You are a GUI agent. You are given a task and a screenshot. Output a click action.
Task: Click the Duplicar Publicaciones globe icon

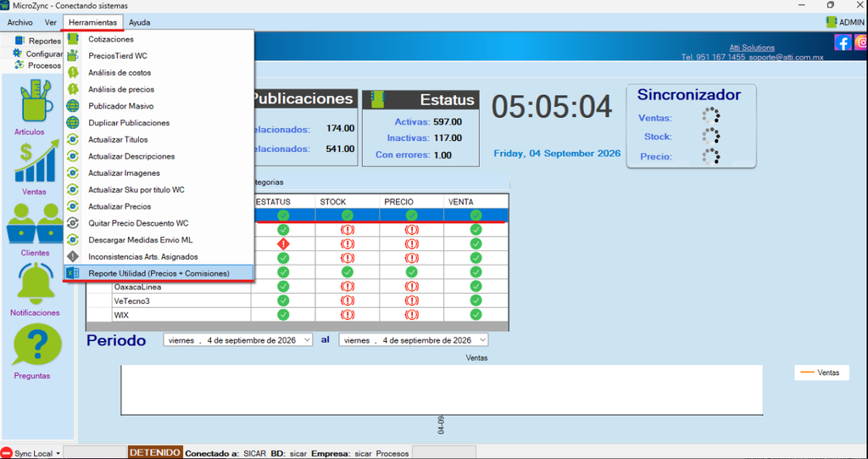[x=73, y=122]
